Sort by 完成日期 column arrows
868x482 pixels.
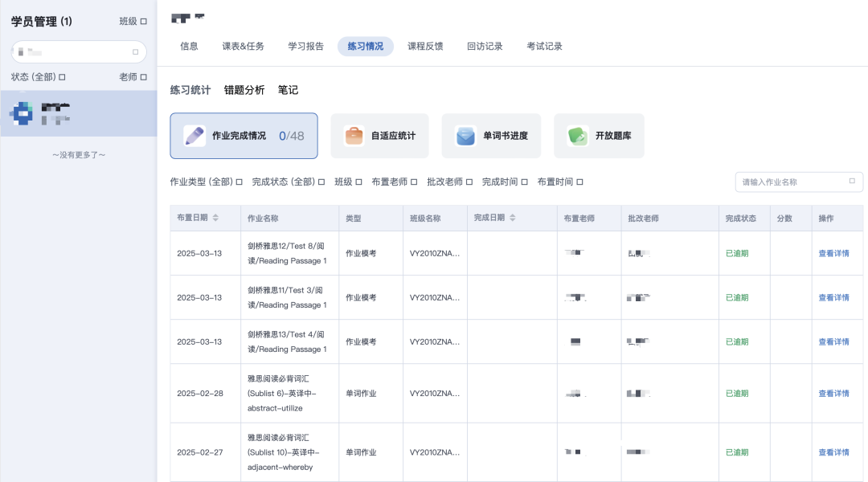[513, 219]
